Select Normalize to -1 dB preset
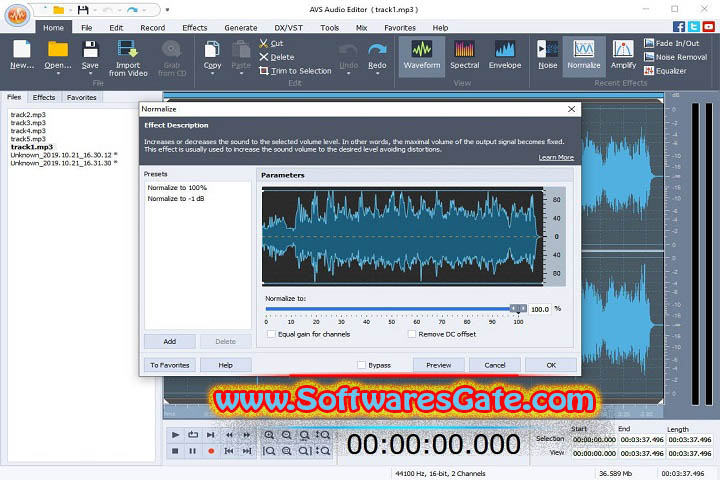 (x=176, y=198)
